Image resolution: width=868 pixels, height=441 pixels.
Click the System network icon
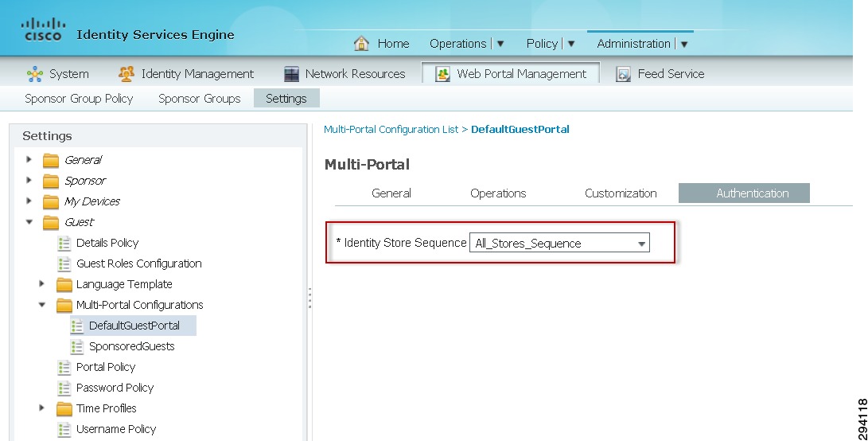click(35, 74)
